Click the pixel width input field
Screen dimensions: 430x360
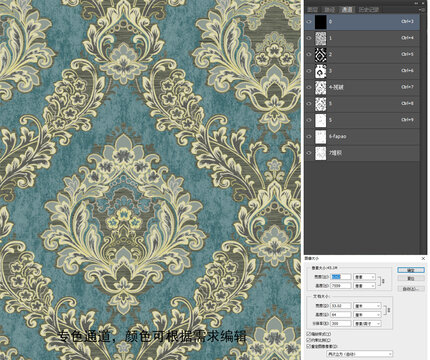pos(341,277)
